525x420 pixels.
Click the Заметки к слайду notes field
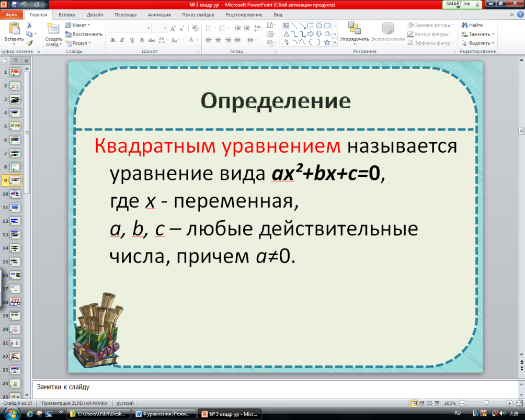point(275,389)
